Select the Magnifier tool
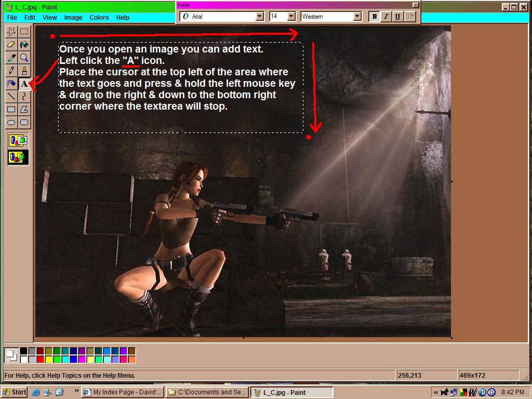Viewport: 532px width, 399px height. tap(24, 58)
